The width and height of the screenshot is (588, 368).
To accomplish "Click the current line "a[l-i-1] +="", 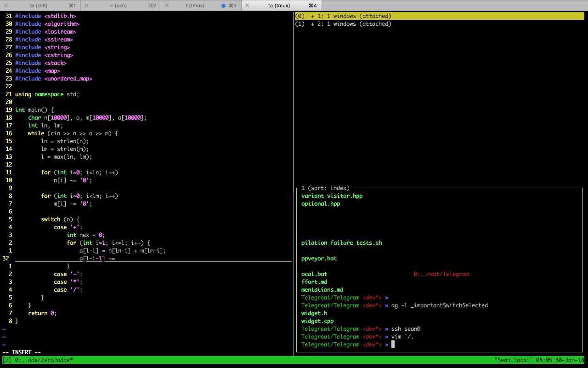I will [97, 259].
